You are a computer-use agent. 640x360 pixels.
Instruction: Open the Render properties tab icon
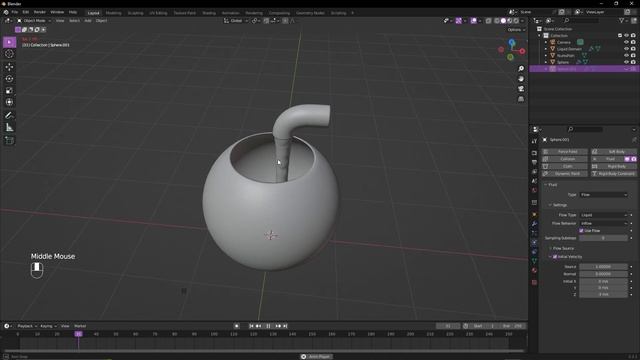pyautogui.click(x=534, y=153)
